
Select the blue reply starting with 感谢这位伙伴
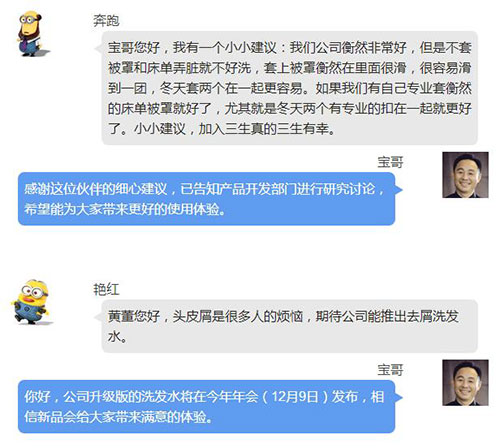tap(206, 199)
